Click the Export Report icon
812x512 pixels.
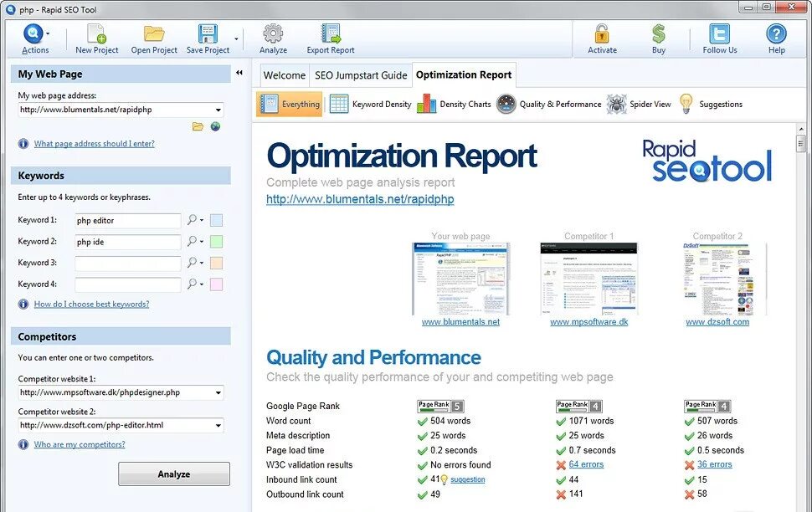tap(331, 33)
